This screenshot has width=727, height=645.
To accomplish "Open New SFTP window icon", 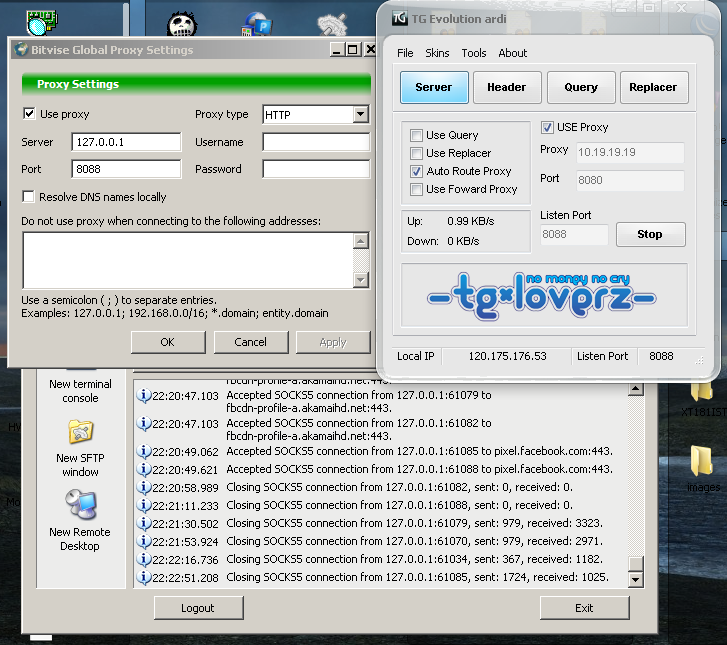I will [81, 432].
